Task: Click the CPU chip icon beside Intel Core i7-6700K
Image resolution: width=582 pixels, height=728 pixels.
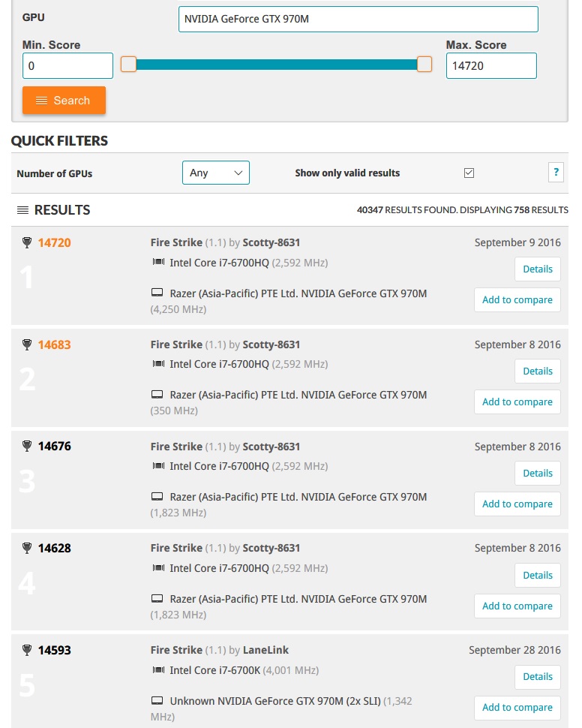Action: coord(158,670)
